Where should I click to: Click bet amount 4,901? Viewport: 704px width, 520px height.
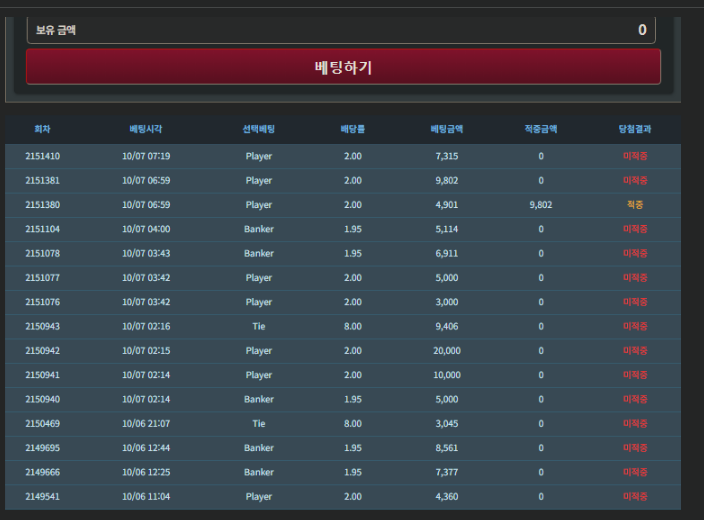[x=447, y=205]
